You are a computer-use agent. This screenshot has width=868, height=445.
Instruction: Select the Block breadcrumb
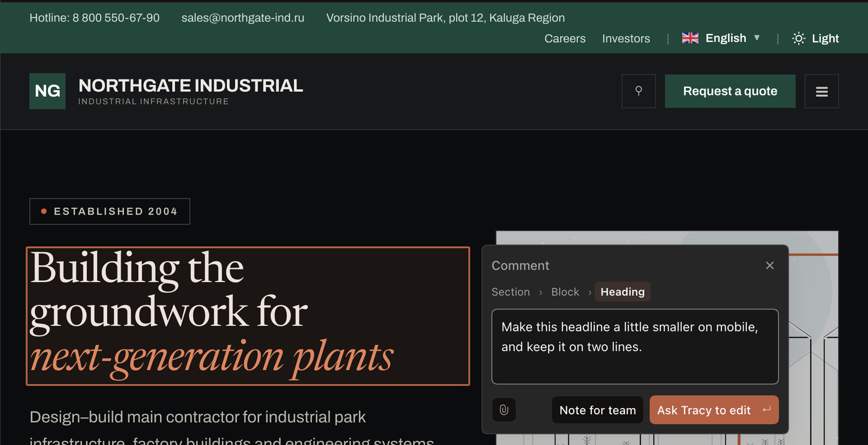coord(565,292)
